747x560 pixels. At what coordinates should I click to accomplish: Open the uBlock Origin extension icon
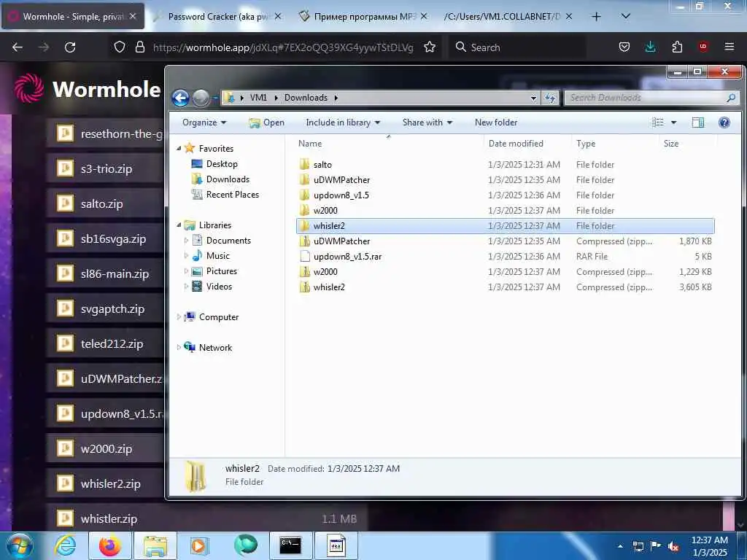(703, 47)
